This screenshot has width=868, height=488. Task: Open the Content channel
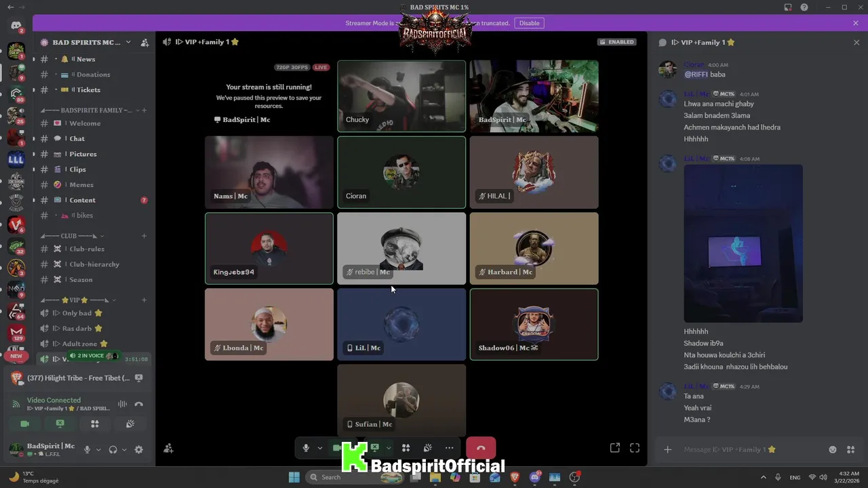[x=95, y=200]
